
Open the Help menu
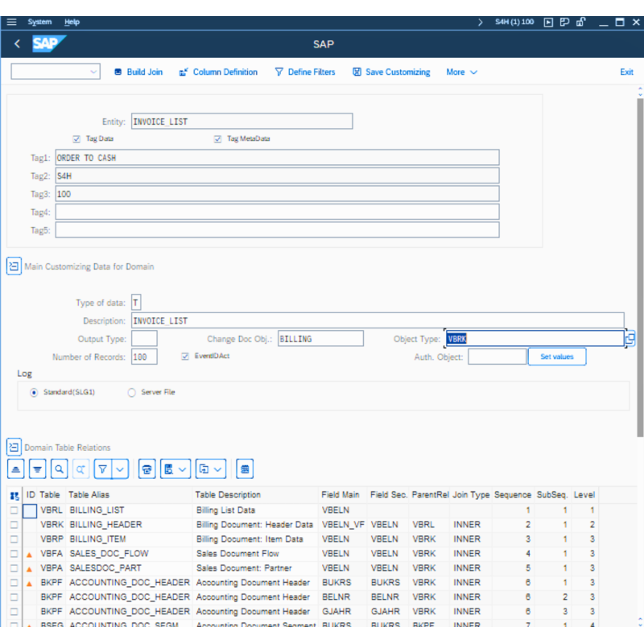[72, 22]
